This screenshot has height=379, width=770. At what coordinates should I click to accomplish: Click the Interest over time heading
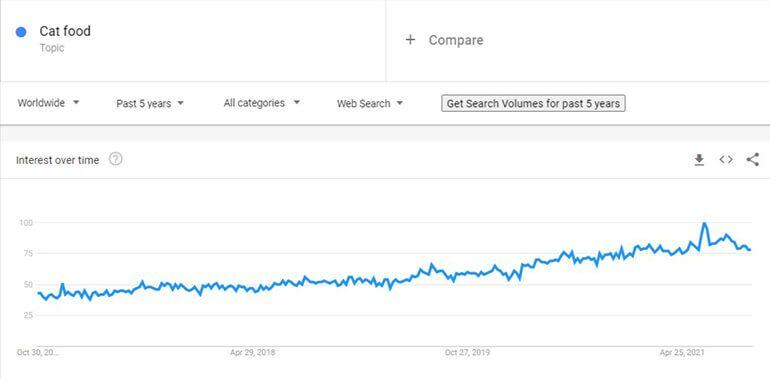click(57, 160)
